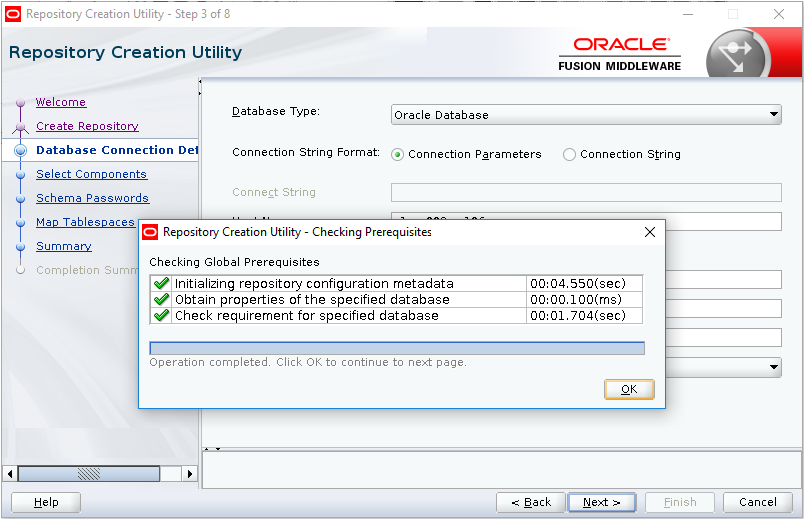Viewport: 804px width, 519px height.
Task: Jump to Map Tablespaces step
Action: point(85,222)
